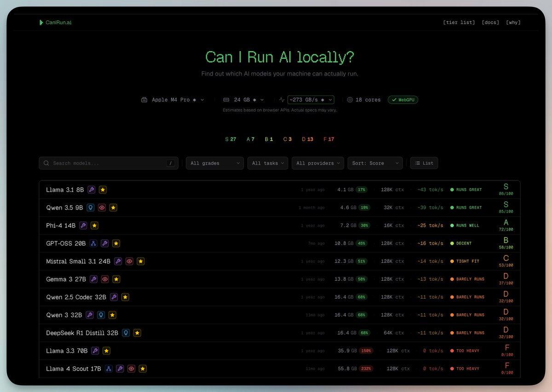Click the wrench icon on Llama 3.1 8B
Screen dimensions: 552x392
91,190
